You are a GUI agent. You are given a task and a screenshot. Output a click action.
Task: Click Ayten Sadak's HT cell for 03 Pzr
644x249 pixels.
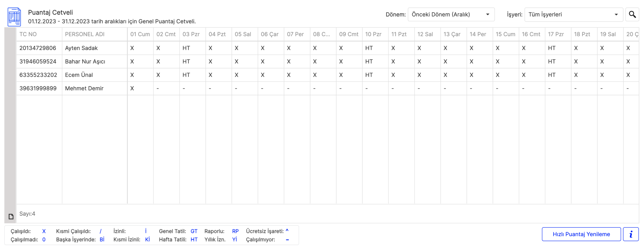click(x=186, y=48)
